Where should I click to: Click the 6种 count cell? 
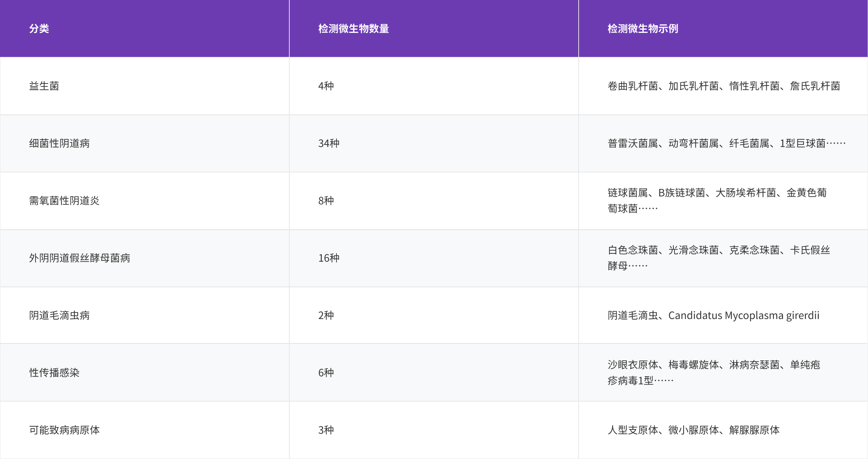coord(326,373)
